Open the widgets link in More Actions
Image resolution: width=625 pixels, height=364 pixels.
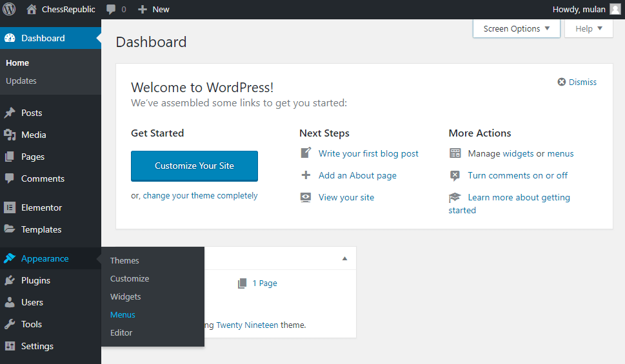518,154
